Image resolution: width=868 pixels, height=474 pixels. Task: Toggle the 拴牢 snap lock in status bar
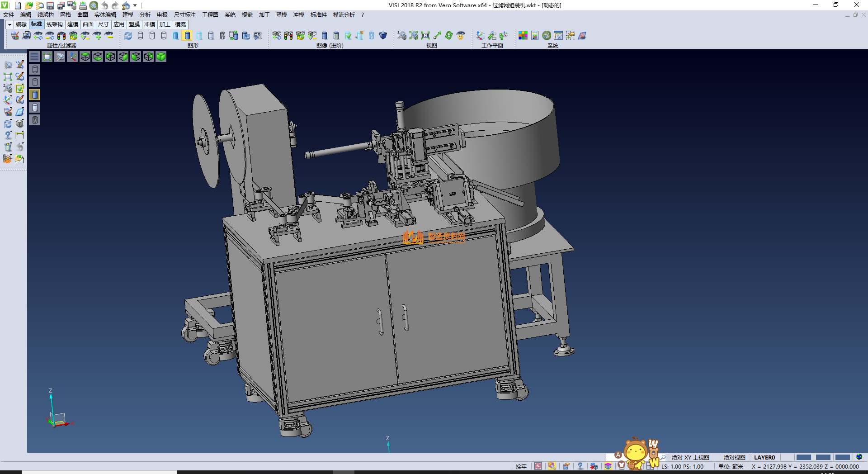(x=521, y=466)
